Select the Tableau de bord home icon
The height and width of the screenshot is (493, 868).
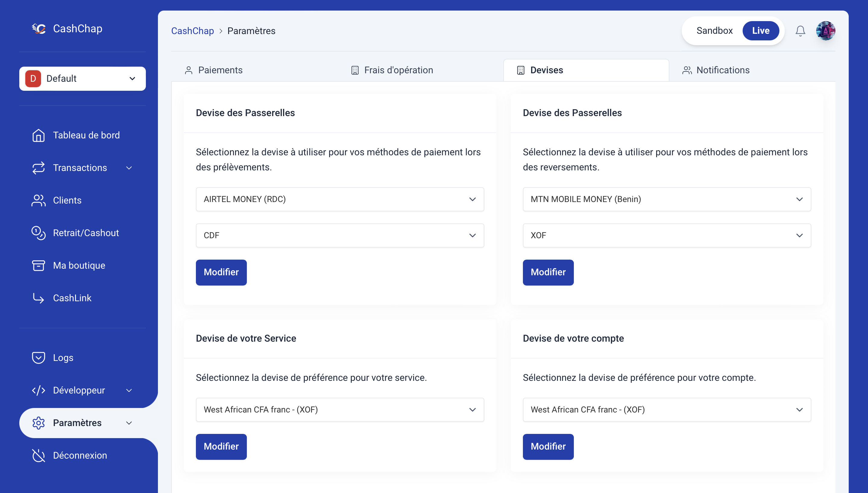(38, 135)
